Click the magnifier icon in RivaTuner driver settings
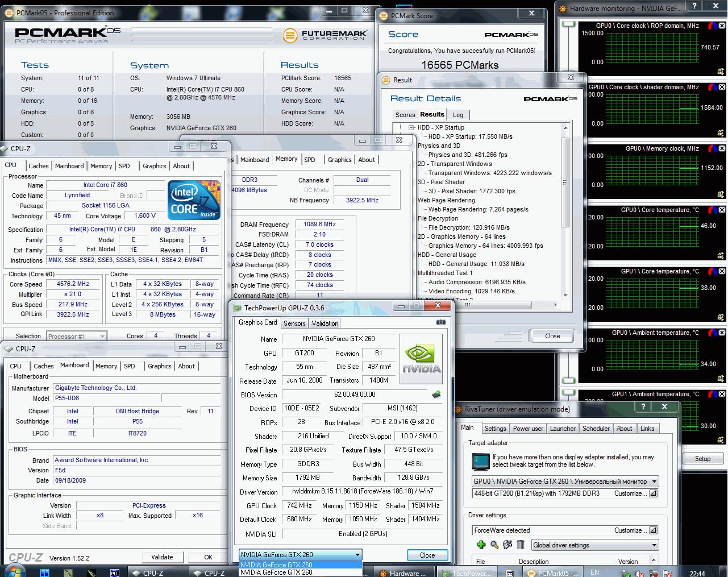 click(x=494, y=545)
